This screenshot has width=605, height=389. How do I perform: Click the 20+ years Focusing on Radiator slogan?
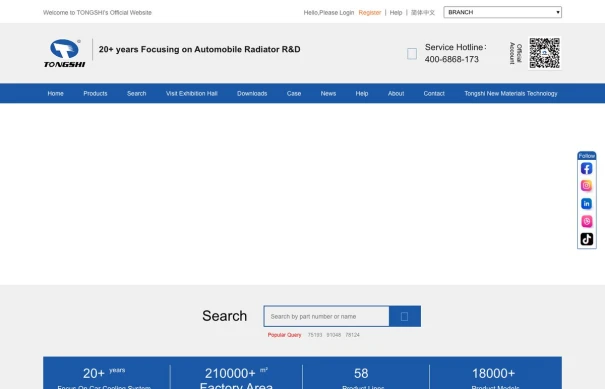[x=199, y=49]
